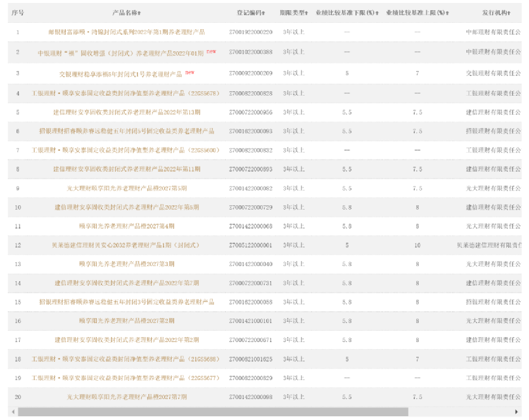Select registration code Z7001922000220
This screenshot has width=529, height=420.
tap(251, 32)
